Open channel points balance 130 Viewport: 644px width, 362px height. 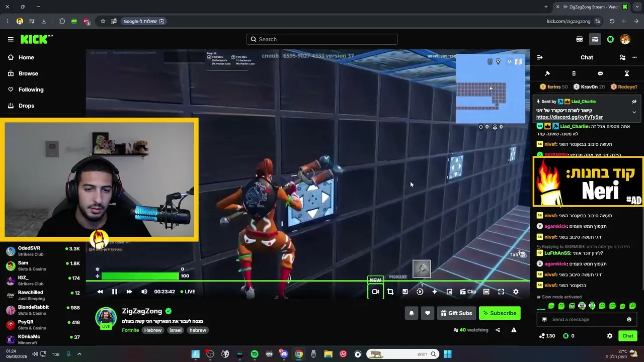[547, 336]
